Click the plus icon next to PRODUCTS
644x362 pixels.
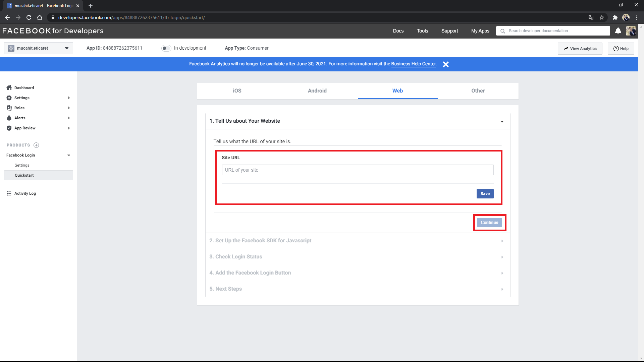coord(36,145)
